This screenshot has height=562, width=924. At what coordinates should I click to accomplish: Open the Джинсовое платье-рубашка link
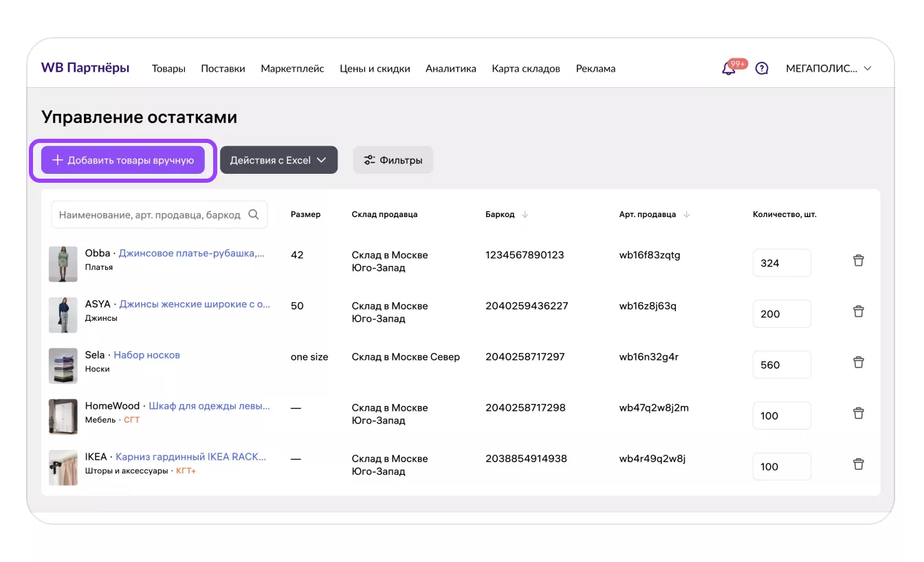coord(192,253)
